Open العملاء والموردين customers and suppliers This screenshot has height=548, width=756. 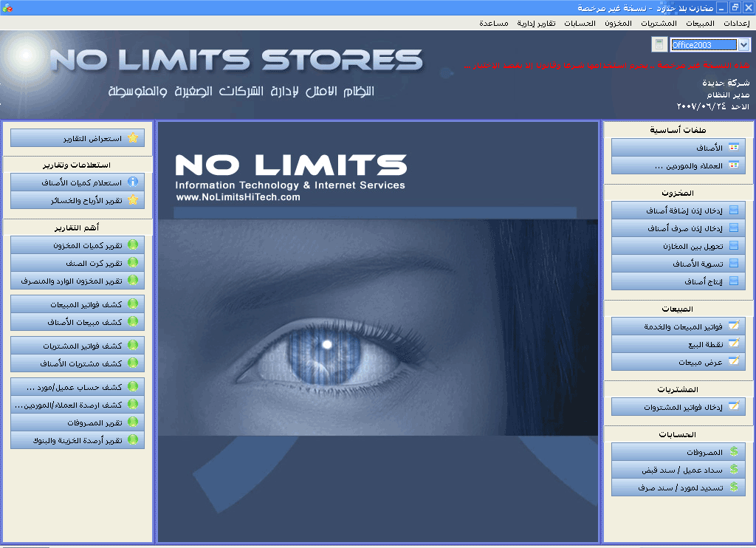pos(678,165)
